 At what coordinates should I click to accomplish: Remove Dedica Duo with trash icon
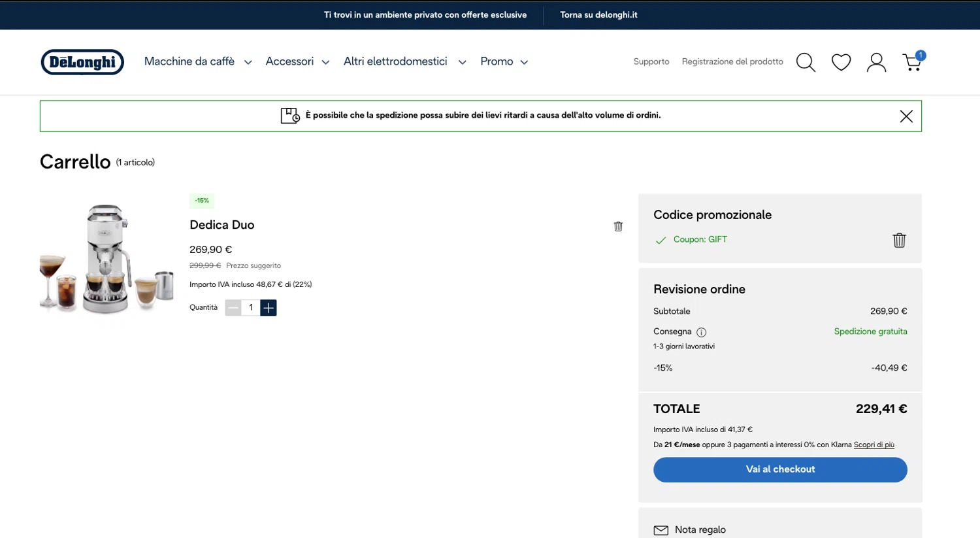(x=618, y=226)
